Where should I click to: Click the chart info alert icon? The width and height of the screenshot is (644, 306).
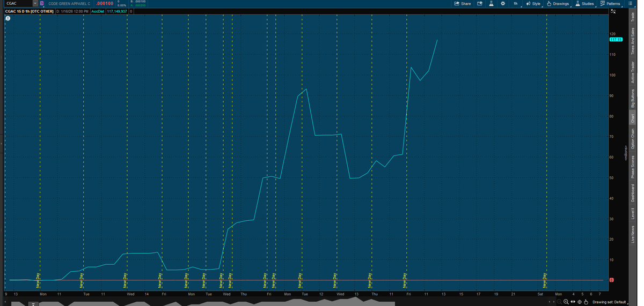coord(8,18)
